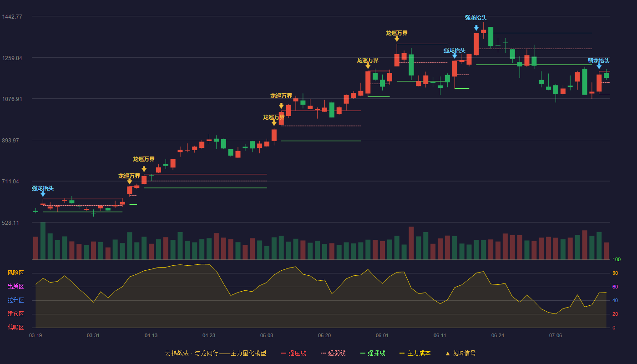
Task: Toggle the 强压线 legend item
Action: tap(294, 353)
